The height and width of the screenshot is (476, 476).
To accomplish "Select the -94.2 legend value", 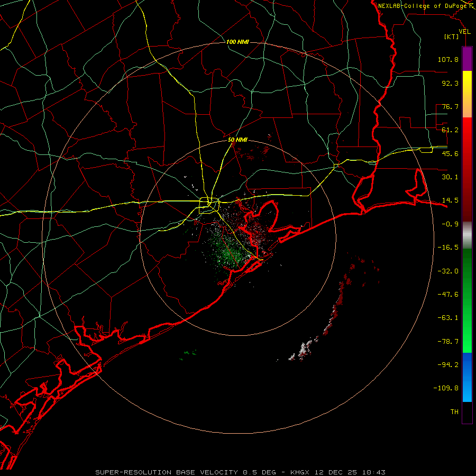I will click(448, 365).
